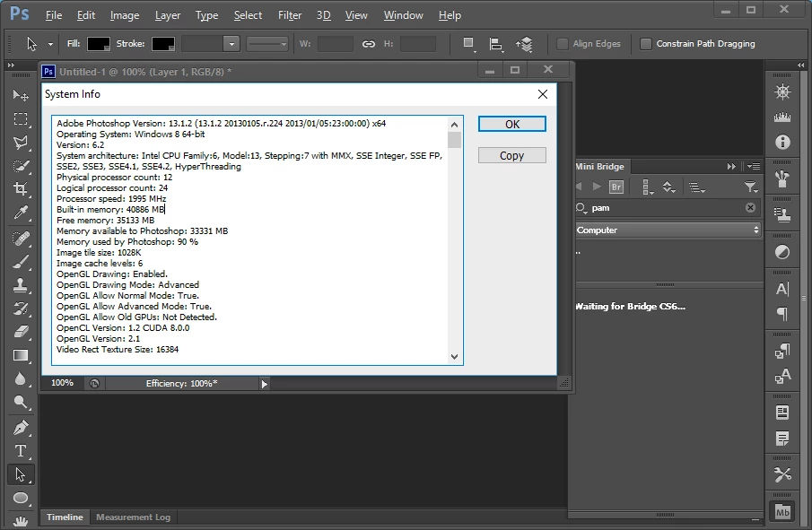Close the System Info dialog
Image resolution: width=812 pixels, height=530 pixels.
[542, 94]
